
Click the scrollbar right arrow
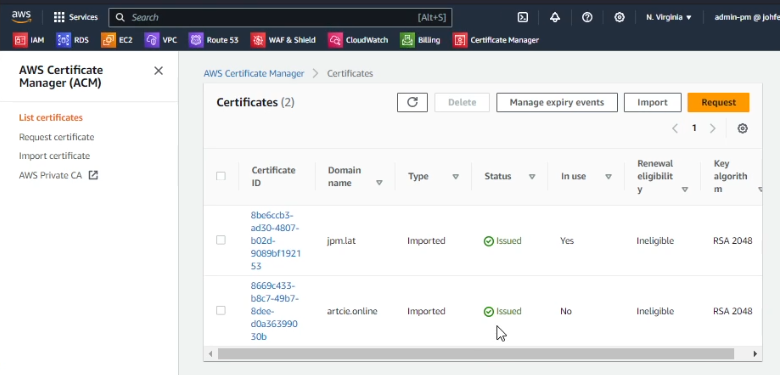(x=755, y=354)
